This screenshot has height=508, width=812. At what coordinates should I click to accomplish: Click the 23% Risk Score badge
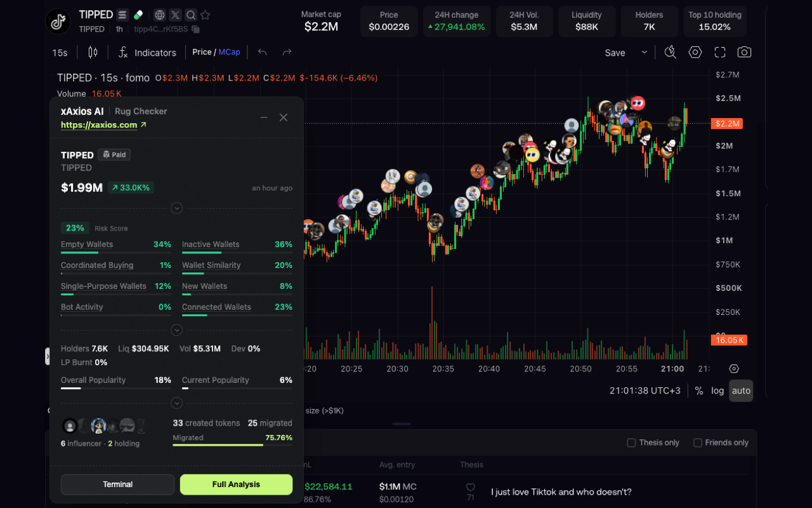[75, 228]
